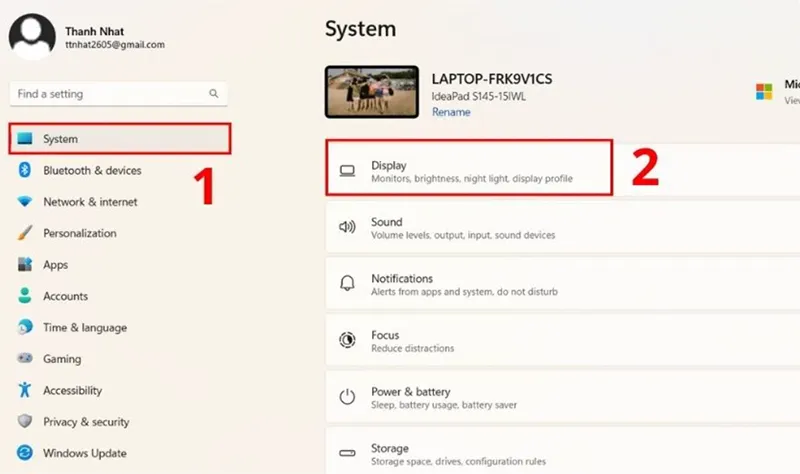Click the IdeaPad S145-15IWL model text
Viewport: 800px width, 474px height.
click(479, 96)
